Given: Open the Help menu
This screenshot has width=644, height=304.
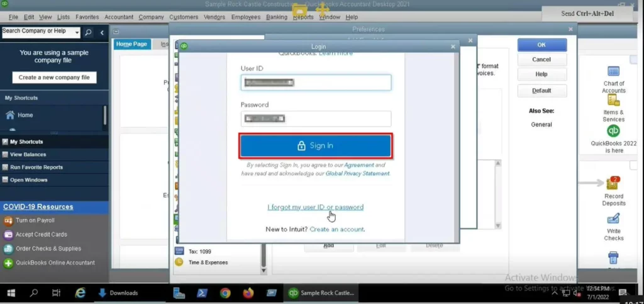Looking at the screenshot, I should point(352,17).
